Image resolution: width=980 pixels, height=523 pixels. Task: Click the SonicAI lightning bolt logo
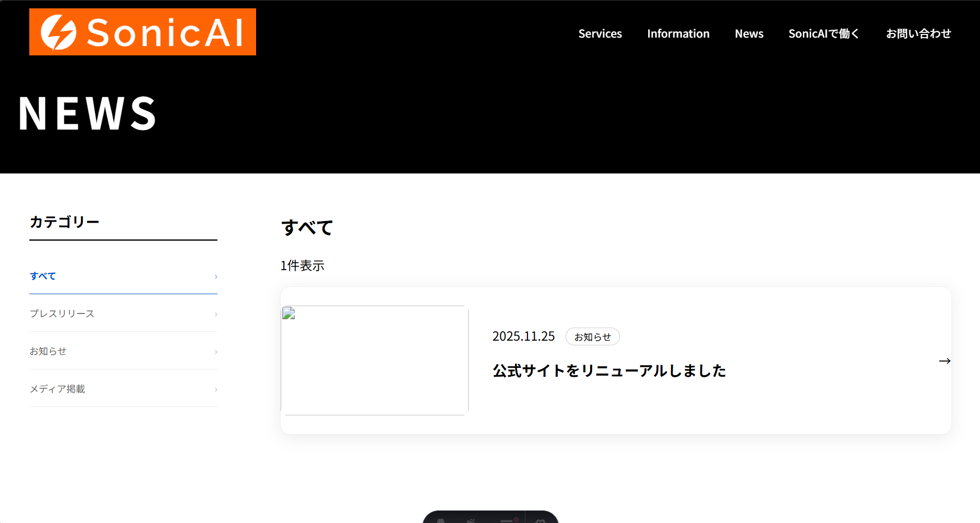pyautogui.click(x=59, y=32)
